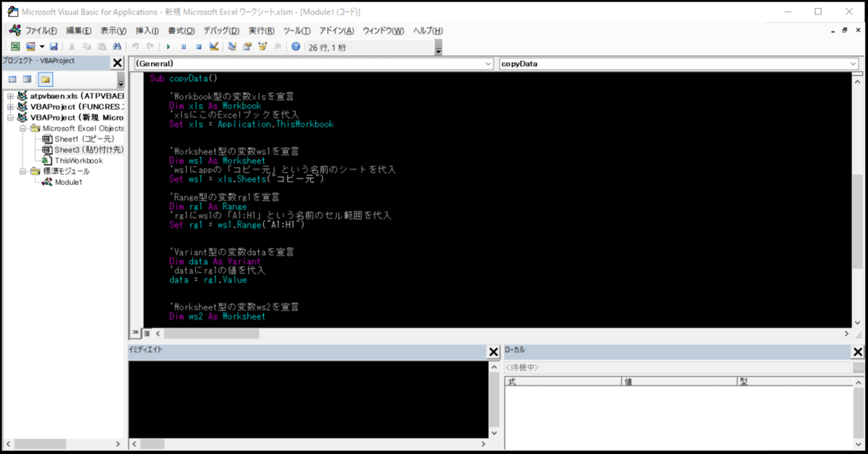Collapse the VBAProject (新規 Micro...) node
Image resolution: width=868 pixels, height=454 pixels.
[10, 117]
